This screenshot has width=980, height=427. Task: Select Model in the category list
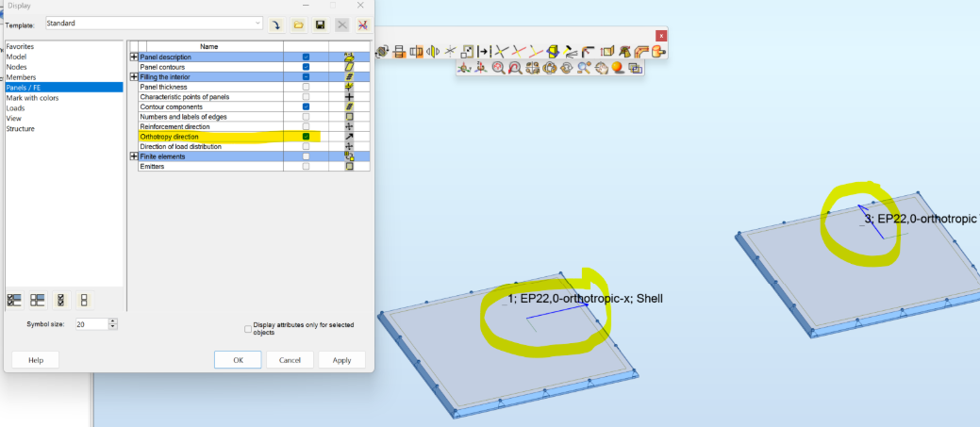(16, 57)
